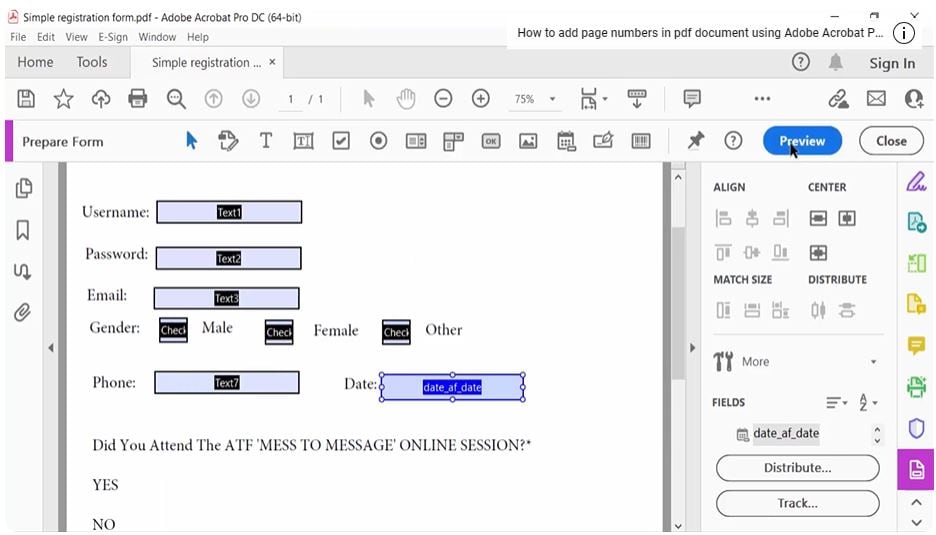Open the fields tab order dropdown
Viewport: 936px width, 535px height.
868,403
